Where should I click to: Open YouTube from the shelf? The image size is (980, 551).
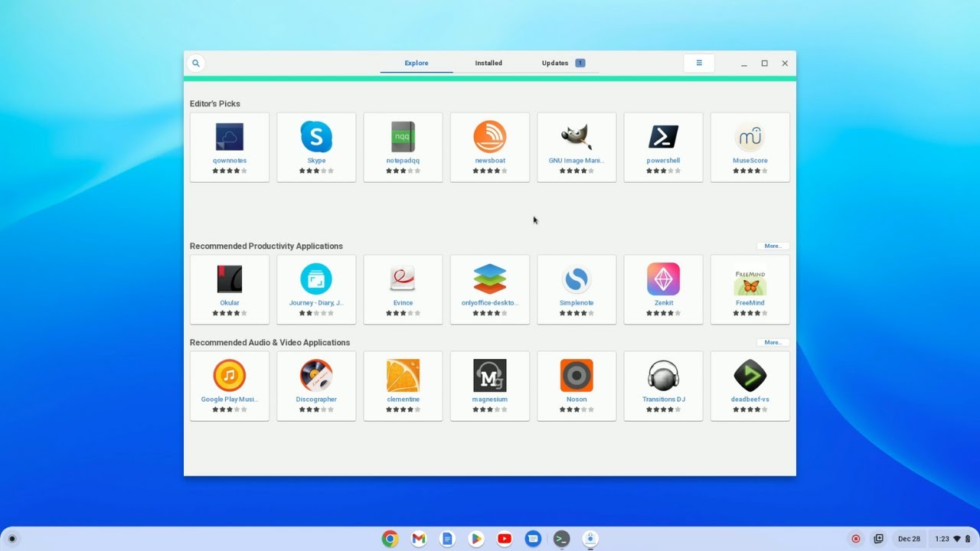tap(505, 539)
